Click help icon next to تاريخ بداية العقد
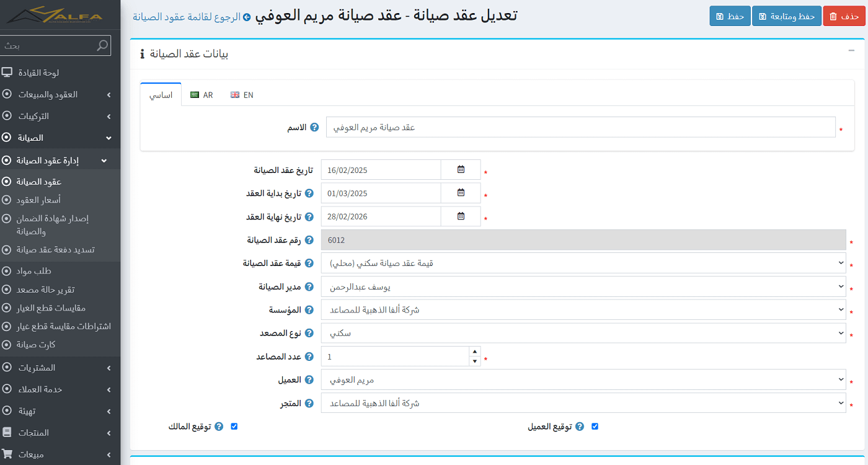The height and width of the screenshot is (465, 868). click(309, 193)
